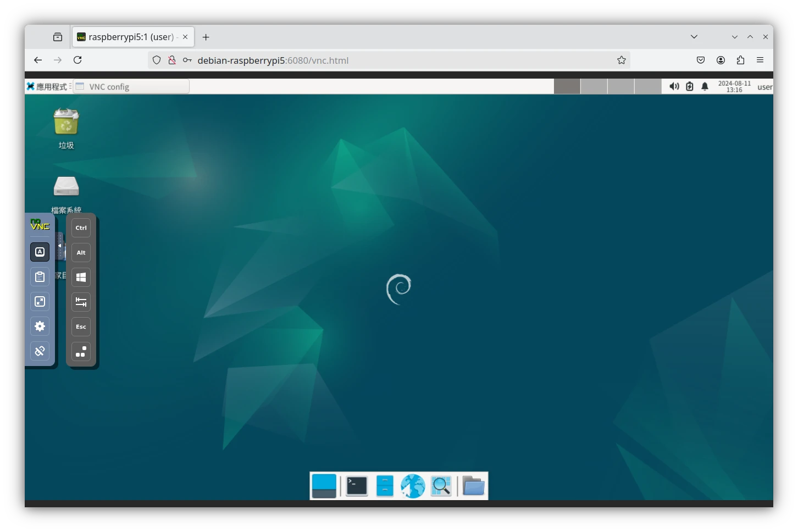Switch to the second workspace
This screenshot has width=798, height=532.
[594, 86]
